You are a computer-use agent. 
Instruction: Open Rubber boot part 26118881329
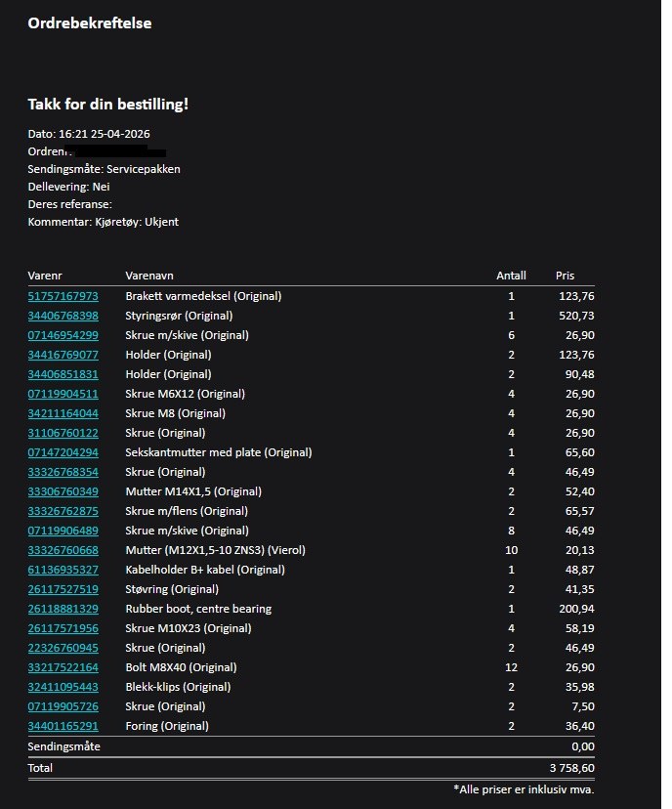63,609
